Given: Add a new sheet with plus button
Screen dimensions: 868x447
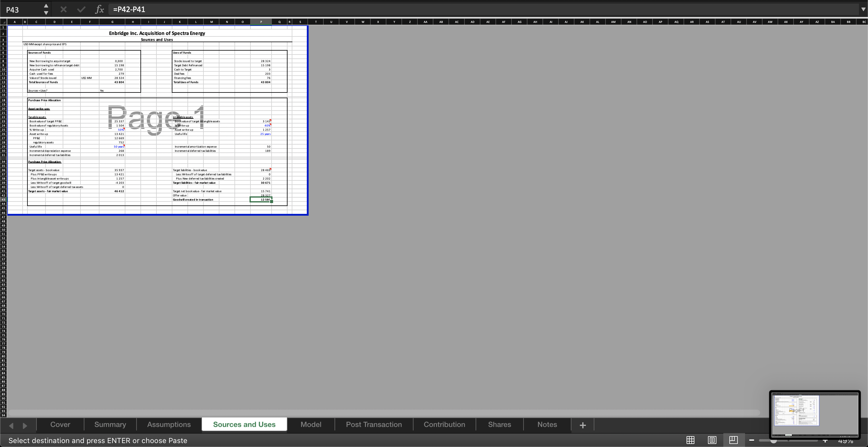Looking at the screenshot, I should click(x=583, y=425).
